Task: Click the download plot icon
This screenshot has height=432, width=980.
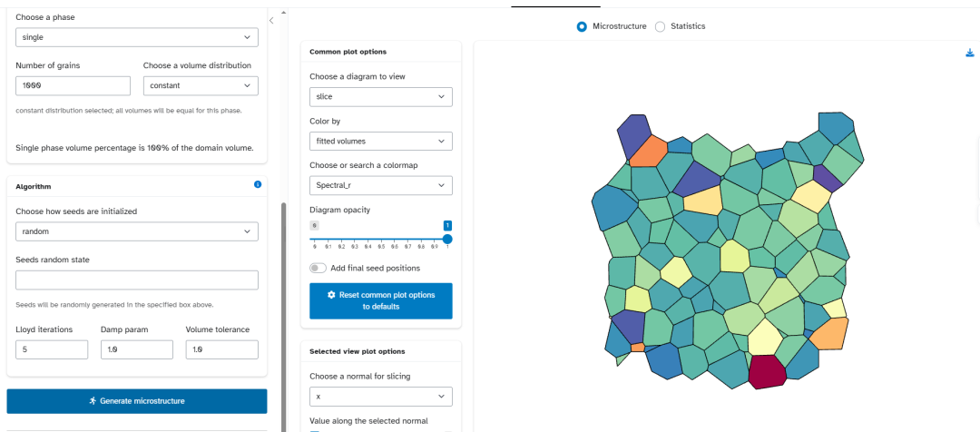Action: [x=970, y=54]
